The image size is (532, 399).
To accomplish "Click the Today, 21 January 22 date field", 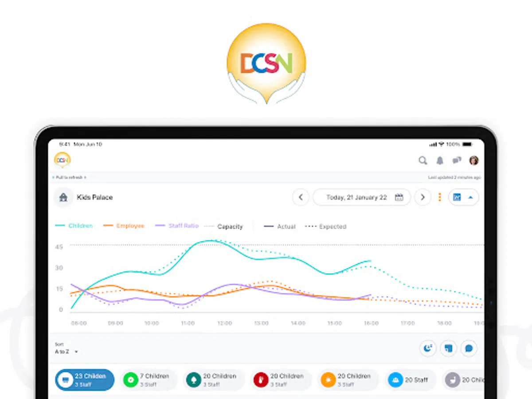I will (x=362, y=197).
